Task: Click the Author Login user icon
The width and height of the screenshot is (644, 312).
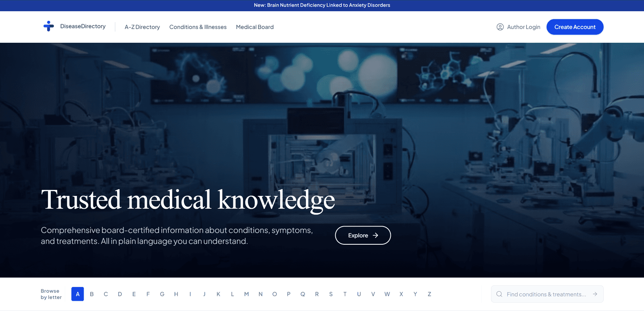Action: point(500,27)
